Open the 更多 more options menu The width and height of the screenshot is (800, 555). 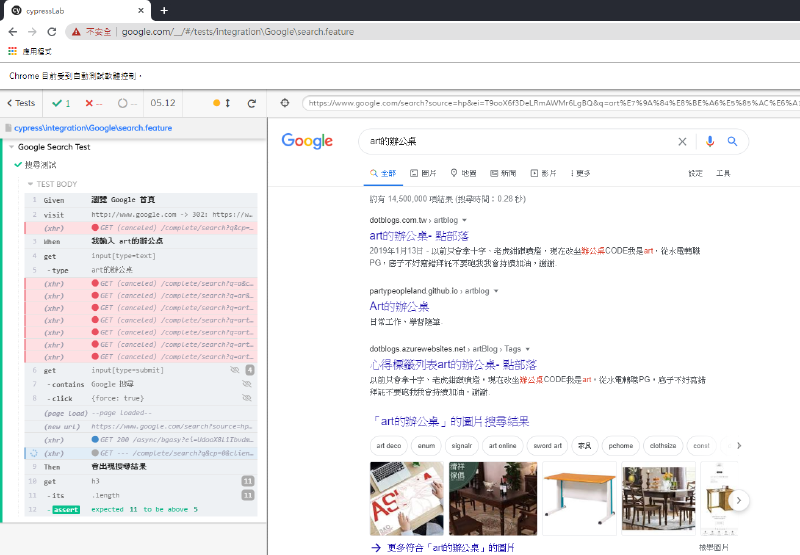tap(580, 173)
